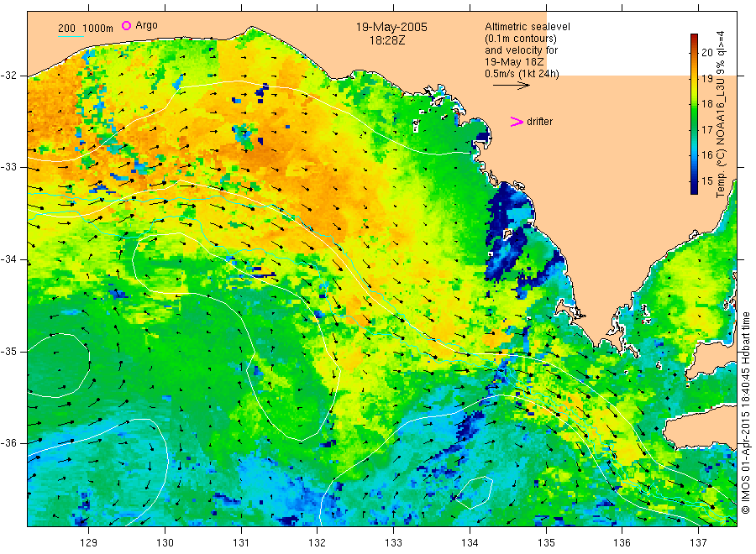Click the longitude label '135'
The height and width of the screenshot is (554, 756).
point(546,543)
